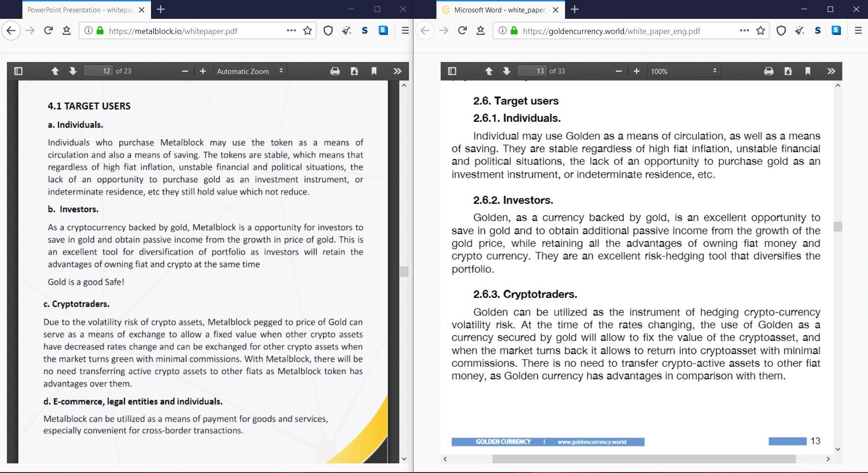
Task: Click 'Gold is a good Safe!' text
Action: pos(86,282)
